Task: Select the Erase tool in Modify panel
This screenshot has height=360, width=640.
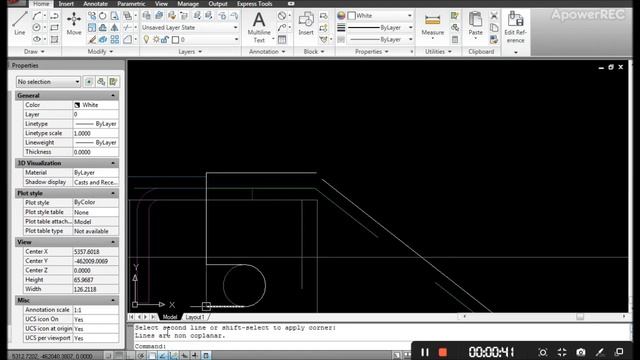Action: click(92, 39)
